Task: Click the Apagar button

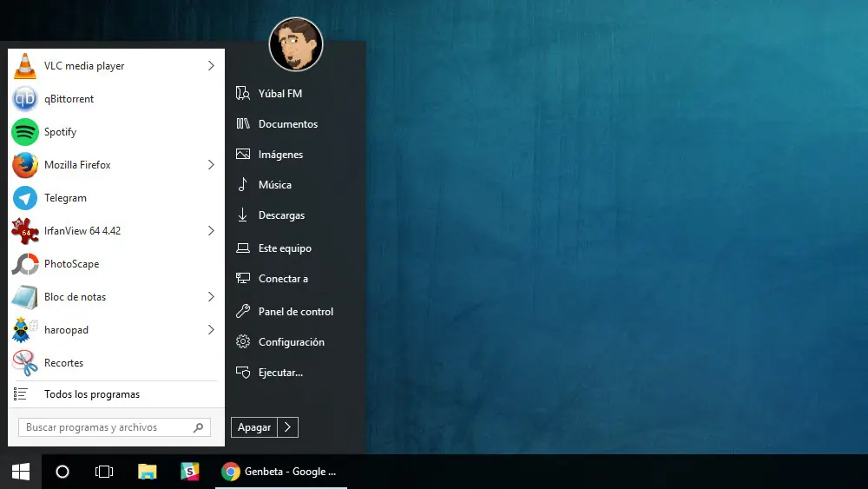Action: (254, 427)
